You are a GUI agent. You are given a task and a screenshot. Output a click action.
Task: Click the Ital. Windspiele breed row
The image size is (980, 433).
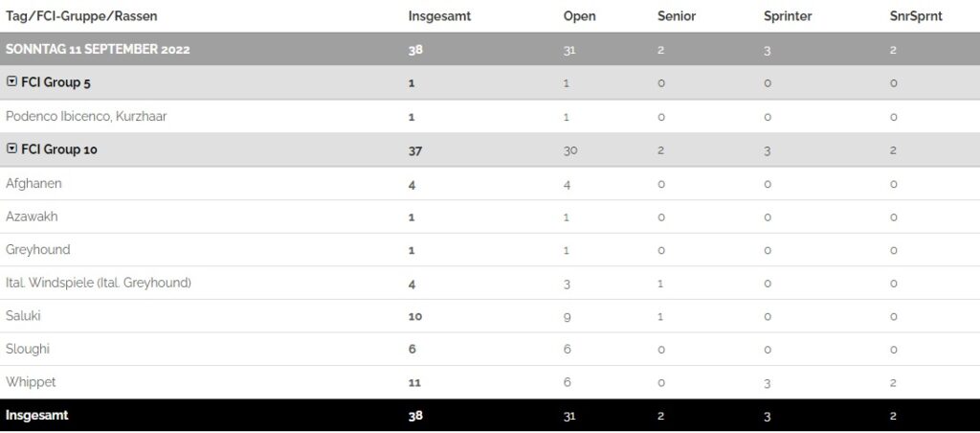click(99, 283)
